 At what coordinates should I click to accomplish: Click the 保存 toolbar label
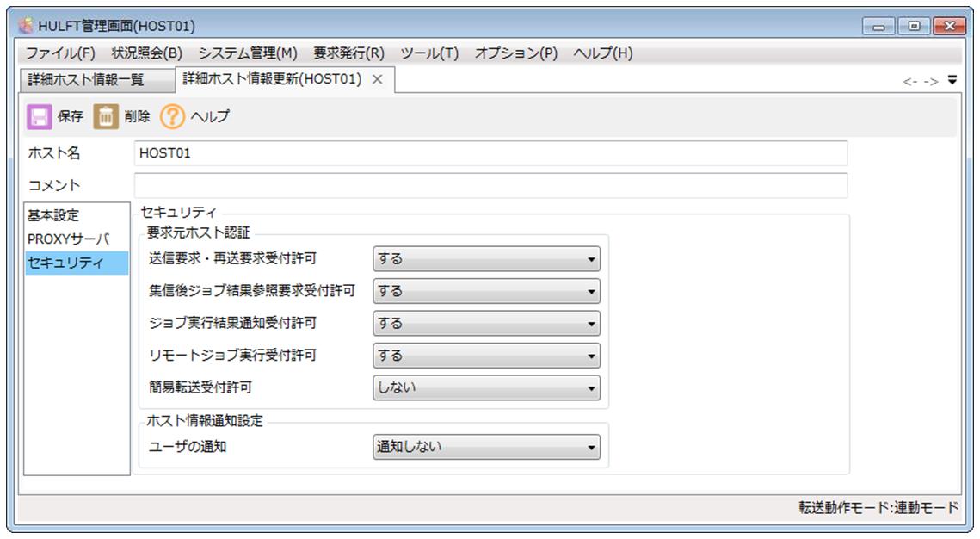coord(70,116)
